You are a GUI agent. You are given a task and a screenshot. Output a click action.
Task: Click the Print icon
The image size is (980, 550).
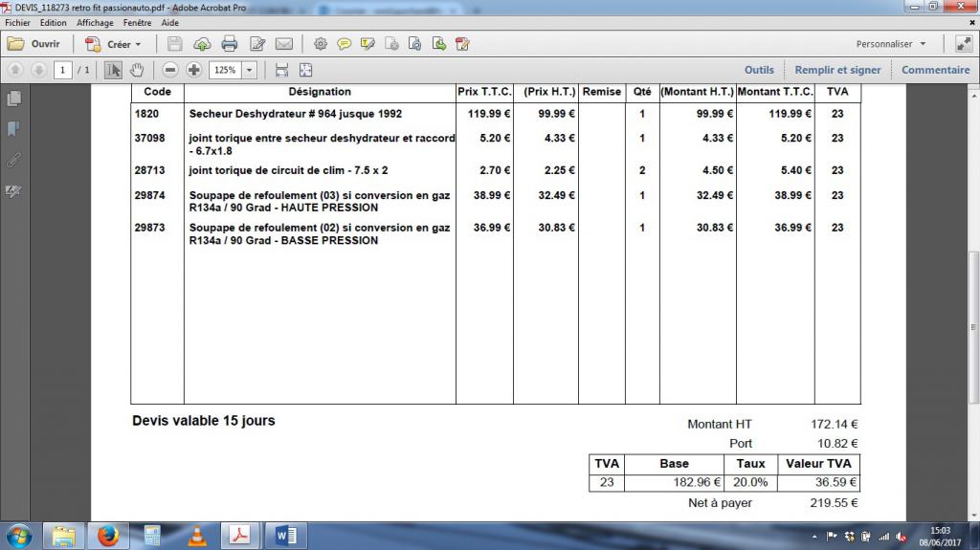[230, 44]
